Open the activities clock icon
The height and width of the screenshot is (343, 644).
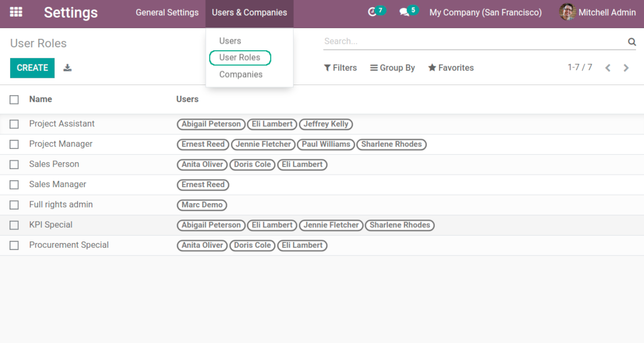[373, 12]
